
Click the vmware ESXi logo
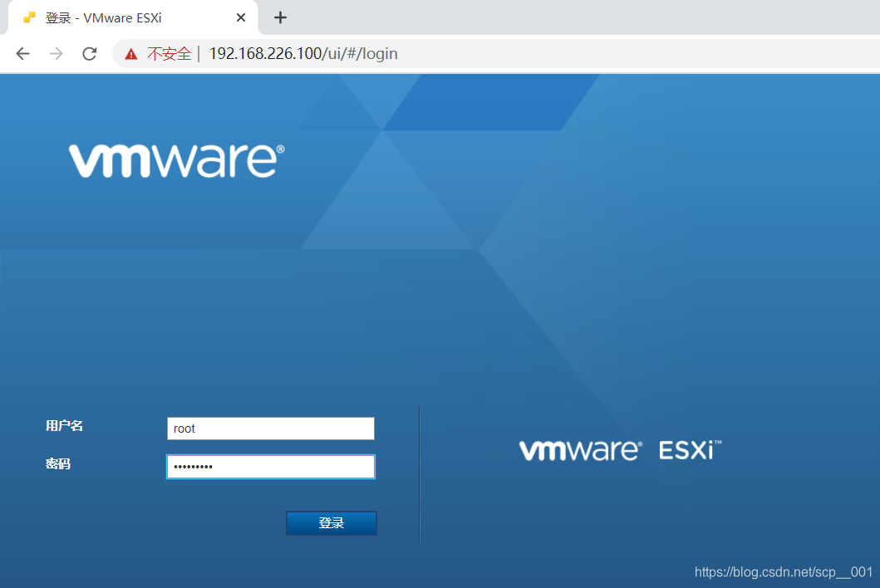(x=620, y=450)
